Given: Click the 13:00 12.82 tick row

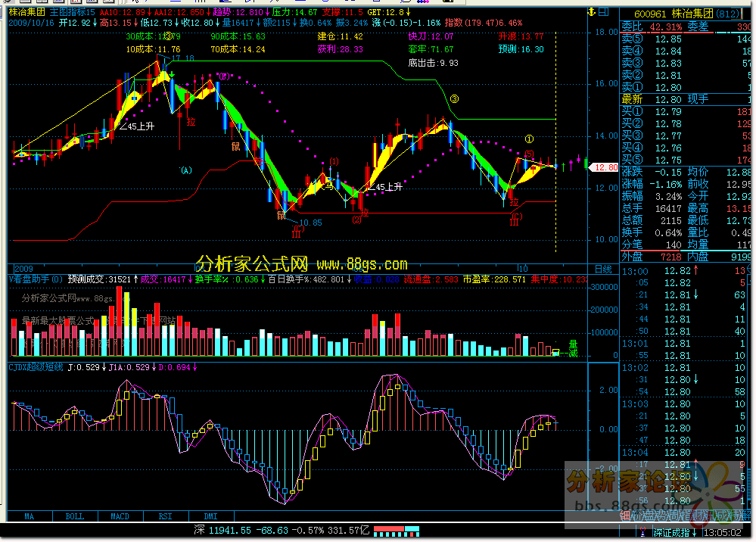Looking at the screenshot, I should 685,271.
